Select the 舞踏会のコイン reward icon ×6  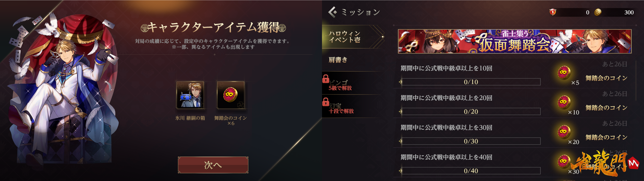tap(231, 95)
